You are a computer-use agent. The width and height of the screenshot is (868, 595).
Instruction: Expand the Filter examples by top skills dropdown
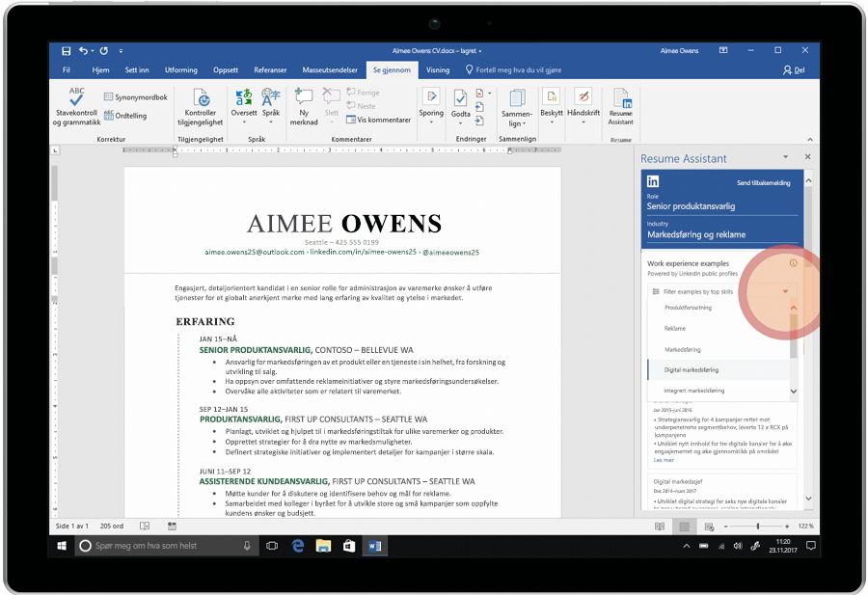pyautogui.click(x=786, y=291)
